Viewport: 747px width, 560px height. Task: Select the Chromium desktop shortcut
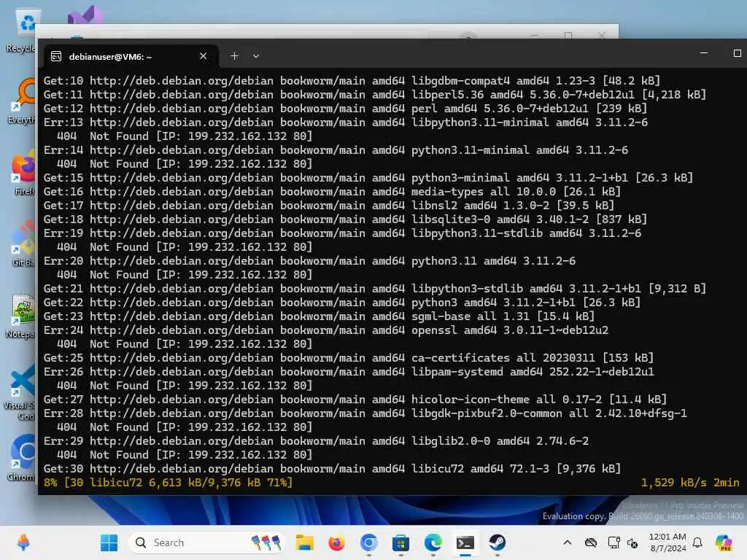coord(21,458)
